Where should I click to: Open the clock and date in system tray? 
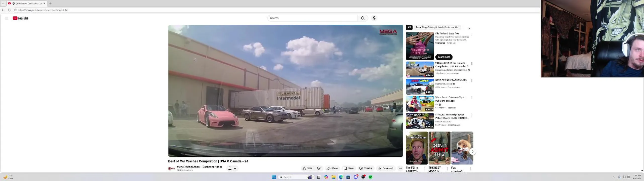637,177
